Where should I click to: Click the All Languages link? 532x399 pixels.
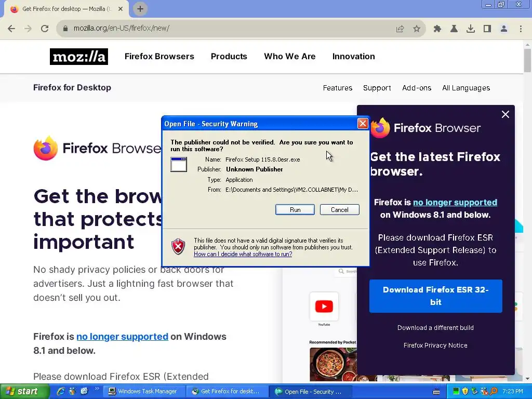(x=466, y=88)
